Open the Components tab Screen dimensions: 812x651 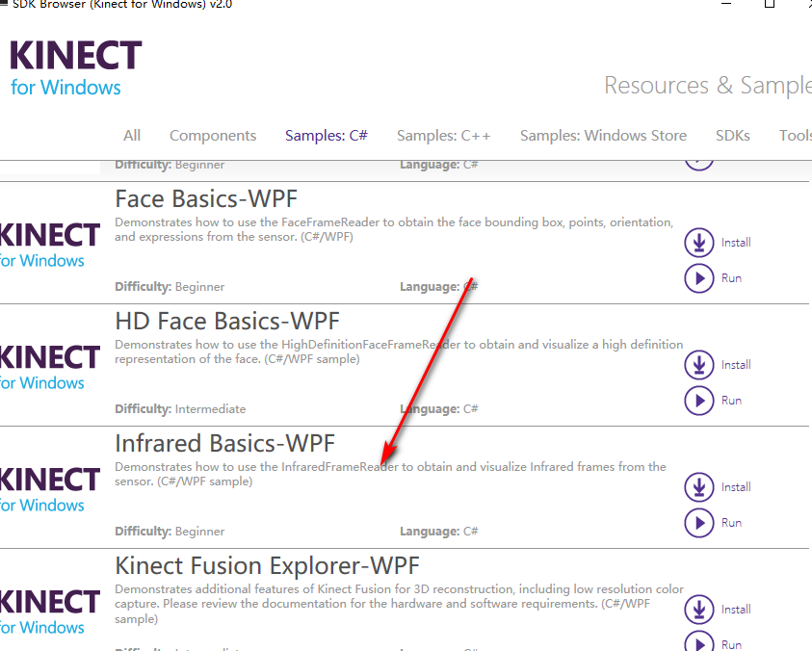pyautogui.click(x=213, y=136)
